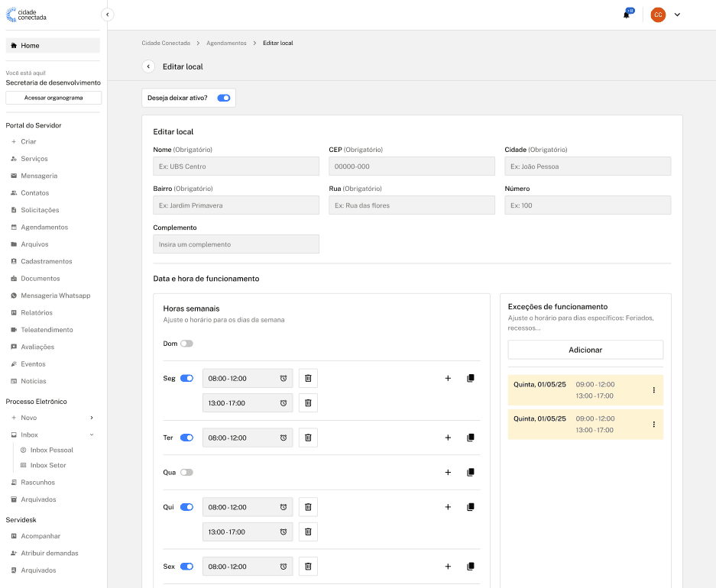Select Mensageria Whatsapp in the sidebar
Screen dimensions: 716x588
coord(55,296)
